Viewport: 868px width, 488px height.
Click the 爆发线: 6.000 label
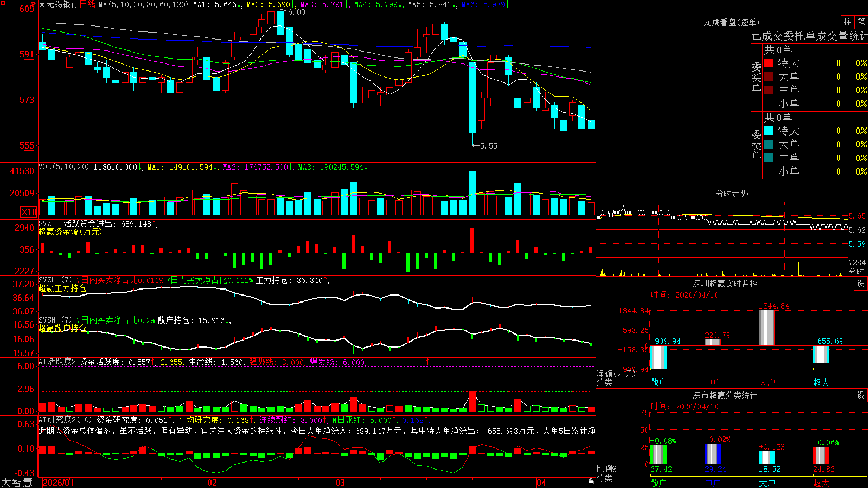(338, 362)
